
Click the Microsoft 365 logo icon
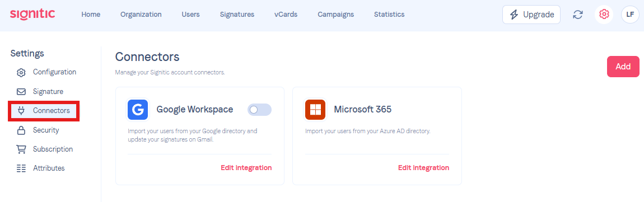pos(315,110)
